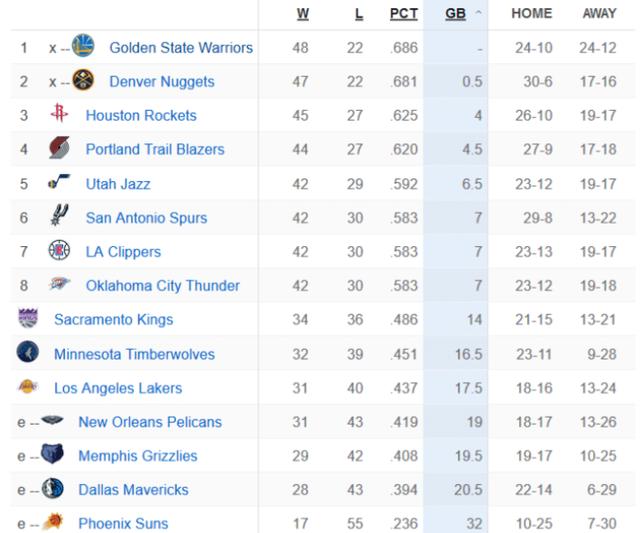Click the LA Clippers logo icon

pyautogui.click(x=59, y=250)
